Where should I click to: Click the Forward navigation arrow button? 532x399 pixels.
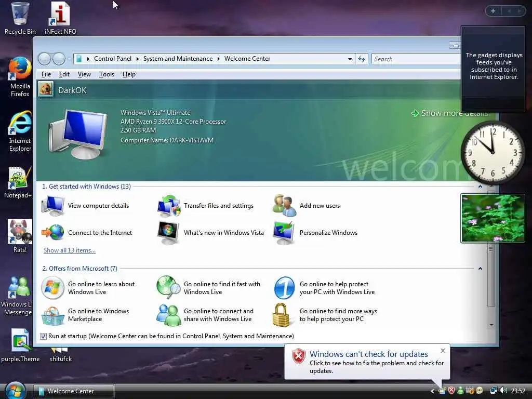59,59
